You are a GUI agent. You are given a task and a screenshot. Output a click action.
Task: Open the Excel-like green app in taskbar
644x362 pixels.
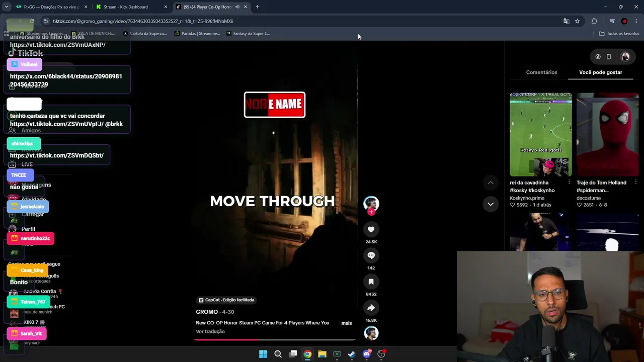tap(337, 354)
